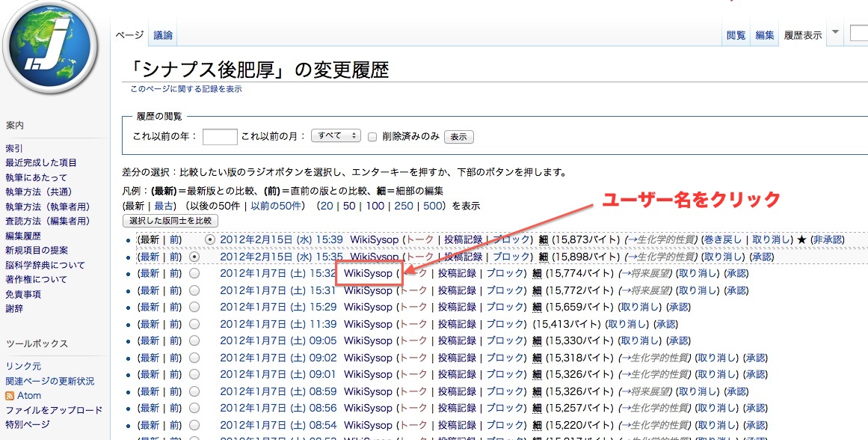Click the 選択した版同士を比較 button
The height and width of the screenshot is (440, 868).
(170, 221)
